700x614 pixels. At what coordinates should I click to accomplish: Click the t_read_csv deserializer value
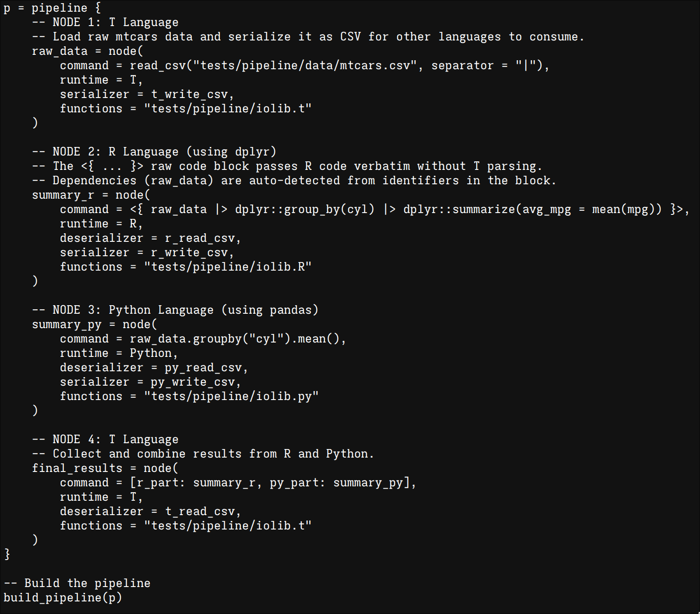(x=200, y=512)
